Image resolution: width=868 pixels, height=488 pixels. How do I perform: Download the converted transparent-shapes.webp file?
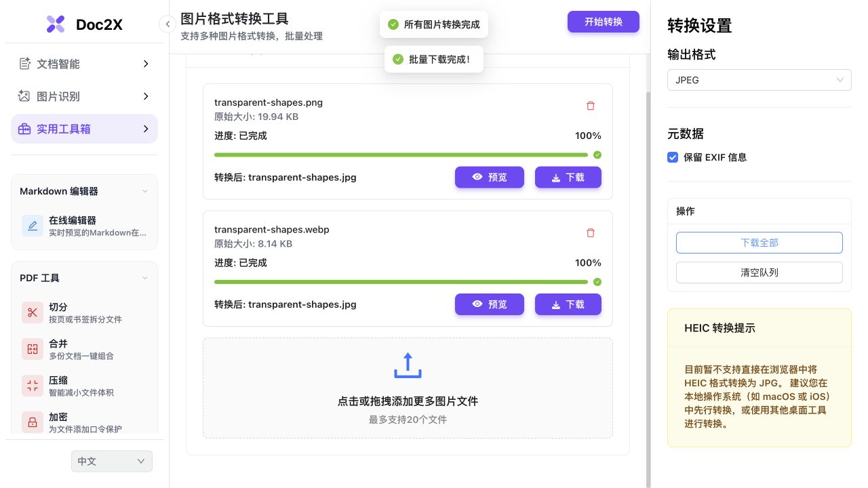point(568,304)
